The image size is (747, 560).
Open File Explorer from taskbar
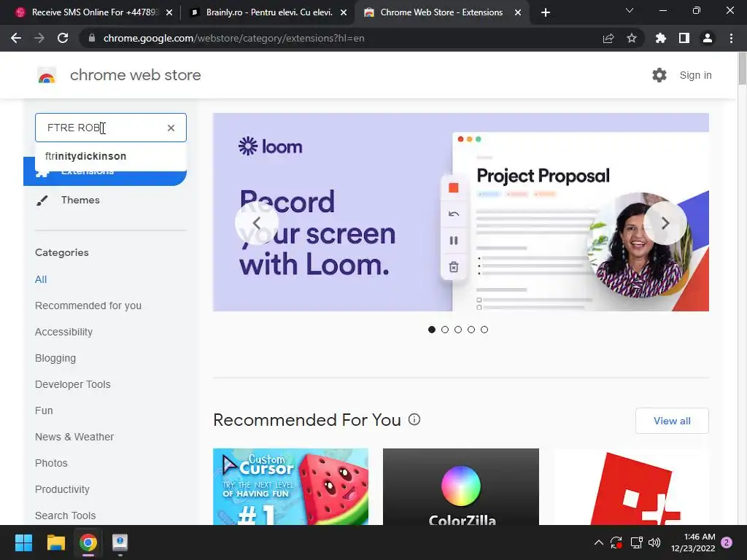click(55, 542)
